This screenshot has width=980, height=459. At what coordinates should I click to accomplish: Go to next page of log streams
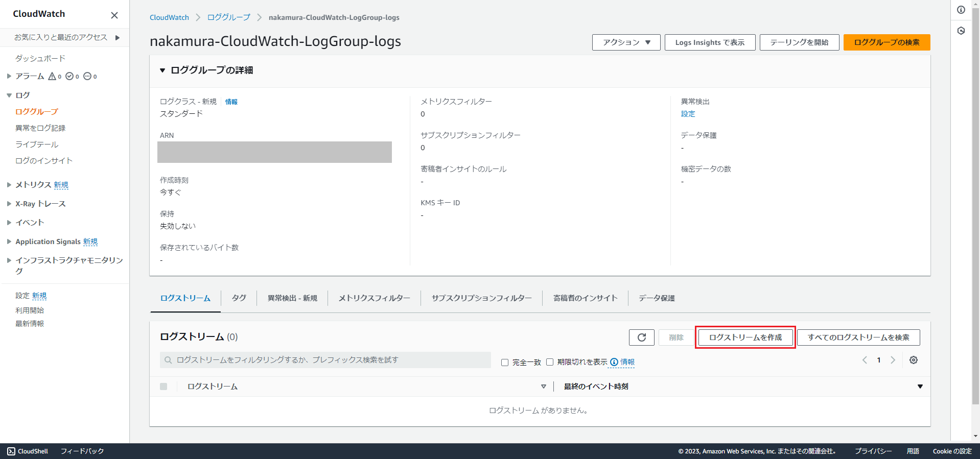(893, 360)
